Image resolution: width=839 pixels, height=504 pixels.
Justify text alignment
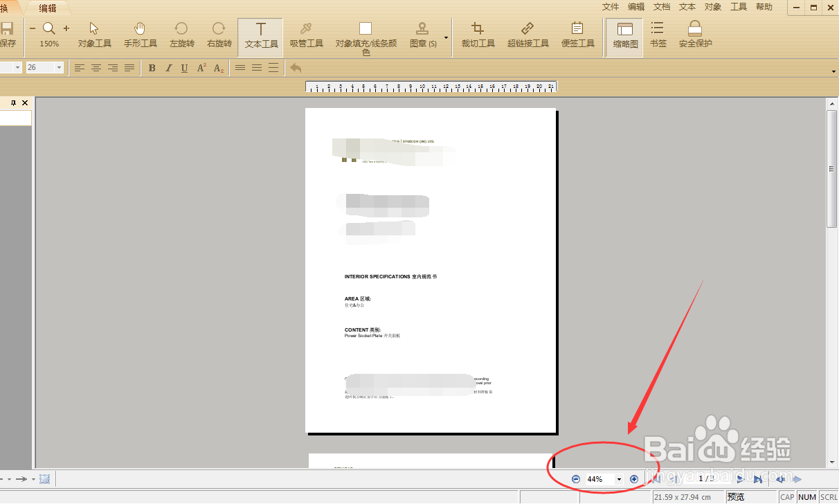129,68
